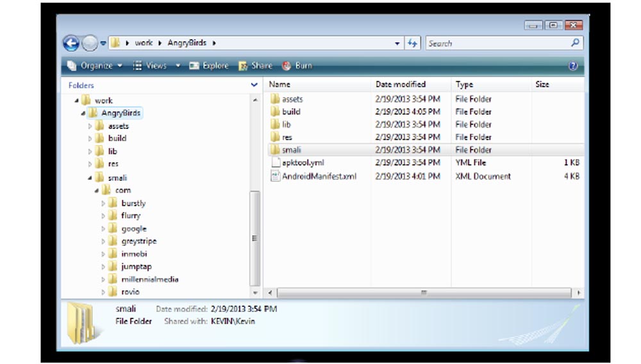Expand the arrow after AngryBirds breadcrumb
The height and width of the screenshot is (364, 641).
214,43
